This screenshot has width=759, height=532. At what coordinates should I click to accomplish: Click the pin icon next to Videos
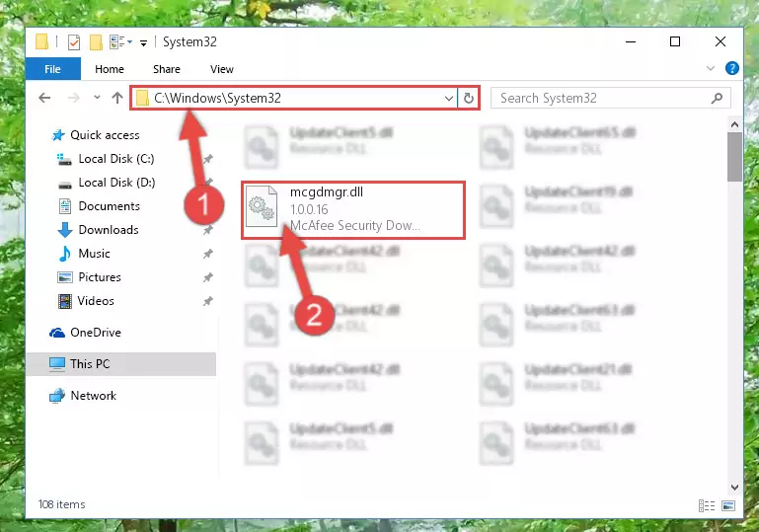point(208,301)
